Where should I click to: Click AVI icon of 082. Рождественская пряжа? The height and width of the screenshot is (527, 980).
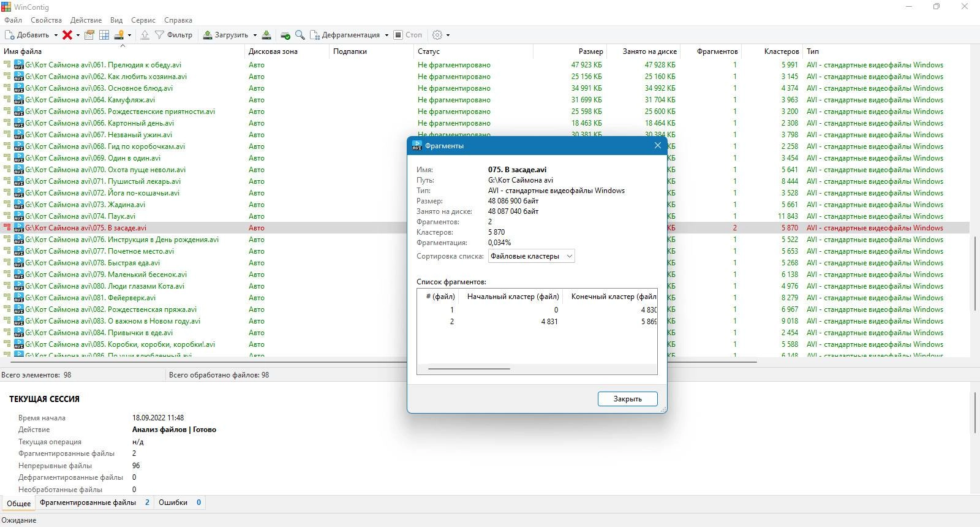(18, 309)
